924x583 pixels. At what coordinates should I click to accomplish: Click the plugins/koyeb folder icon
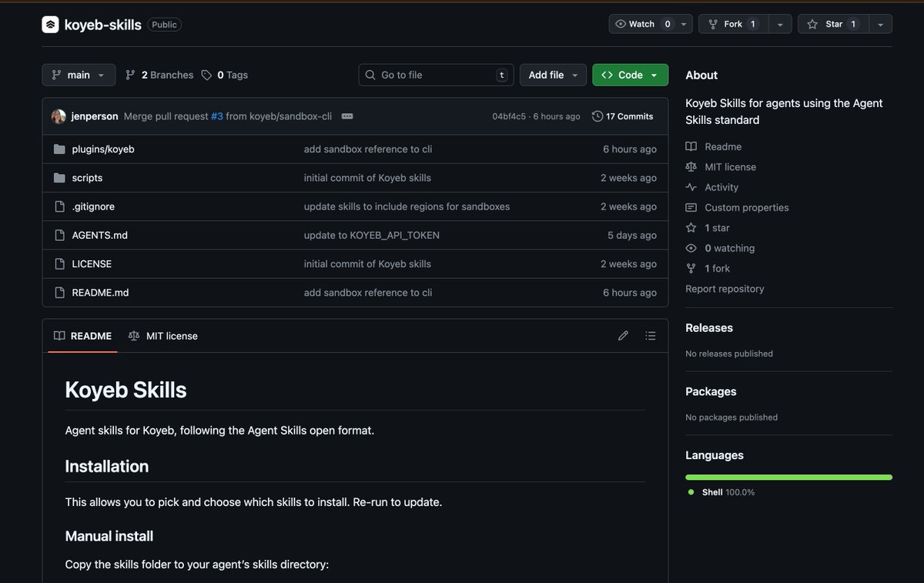click(59, 149)
